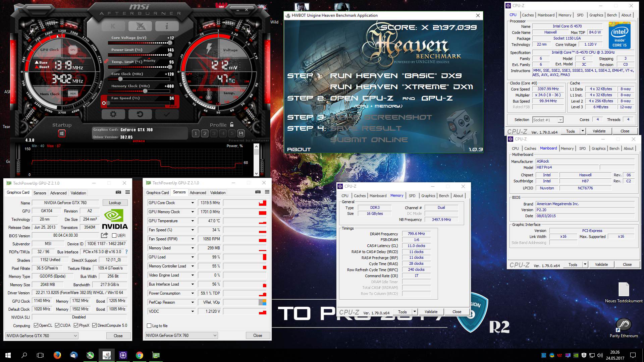Click the Afterburner OC scanner plane icon
644x362 pixels.
[140, 26]
